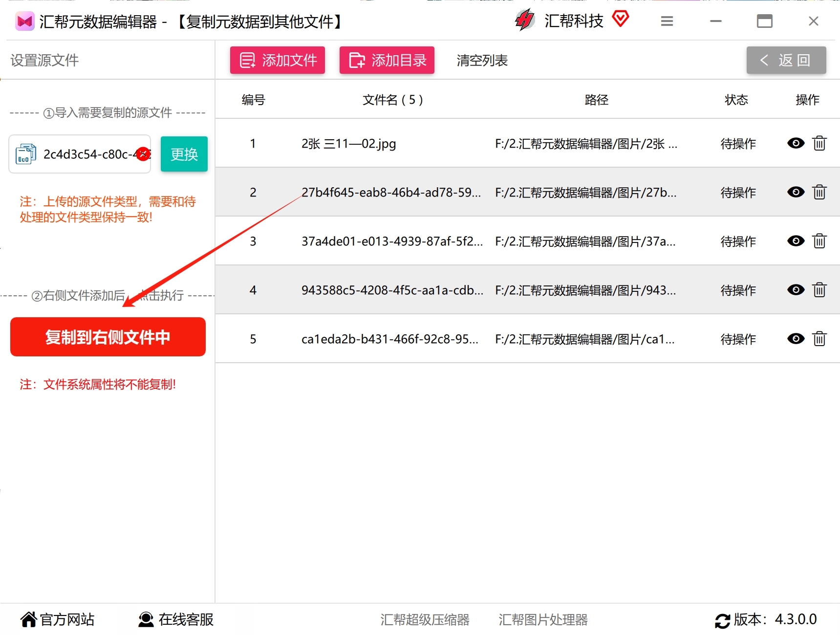Remove the source file with red X
Screen dimensions: 840x635
click(x=143, y=154)
